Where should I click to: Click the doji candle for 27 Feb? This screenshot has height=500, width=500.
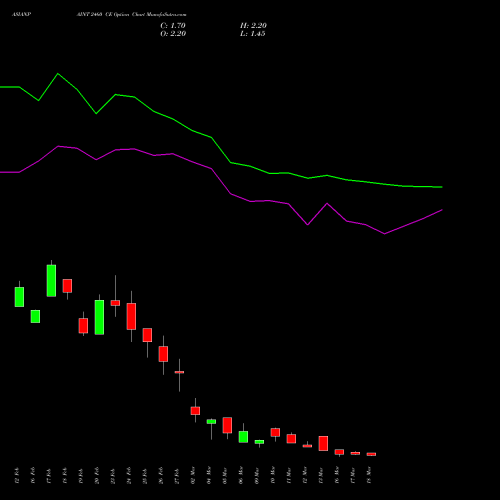[x=179, y=372]
